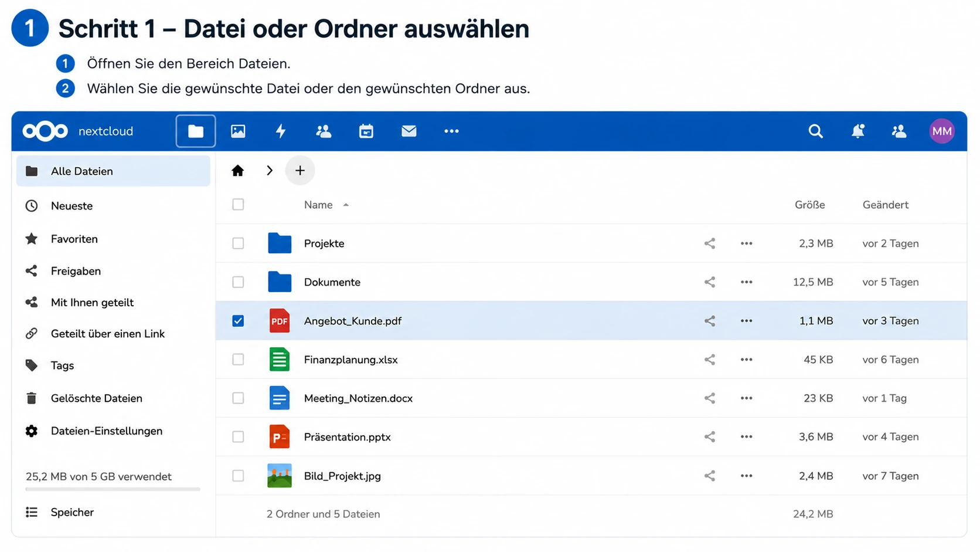980x552 pixels.
Task: Select Alle Dateien in sidebar
Action: click(x=113, y=171)
